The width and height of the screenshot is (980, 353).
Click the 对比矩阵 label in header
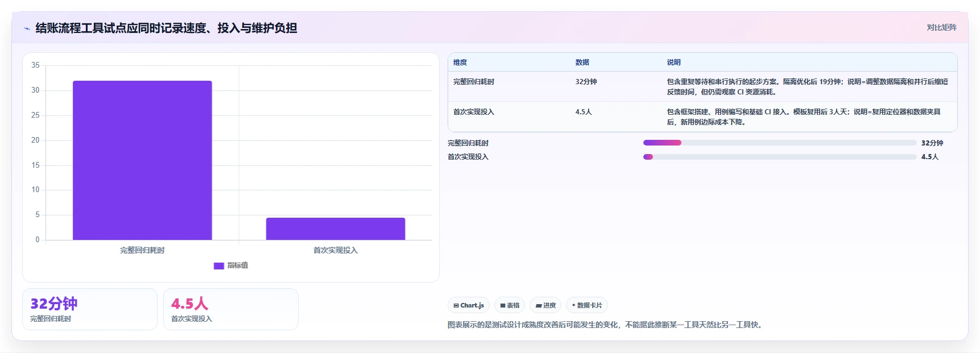[x=941, y=27]
